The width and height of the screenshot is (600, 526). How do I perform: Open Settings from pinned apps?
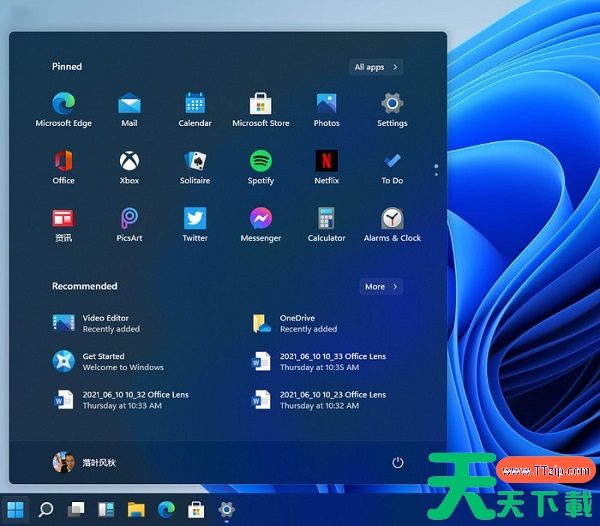392,109
